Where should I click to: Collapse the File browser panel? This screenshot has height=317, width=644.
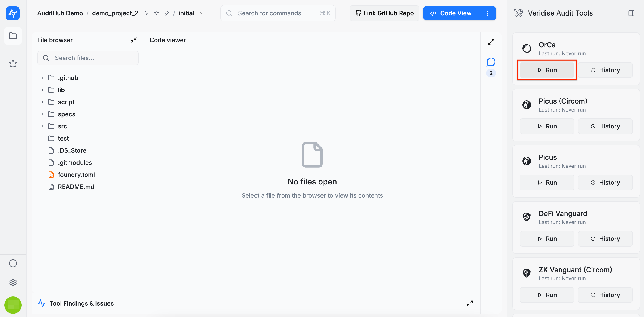(134, 40)
